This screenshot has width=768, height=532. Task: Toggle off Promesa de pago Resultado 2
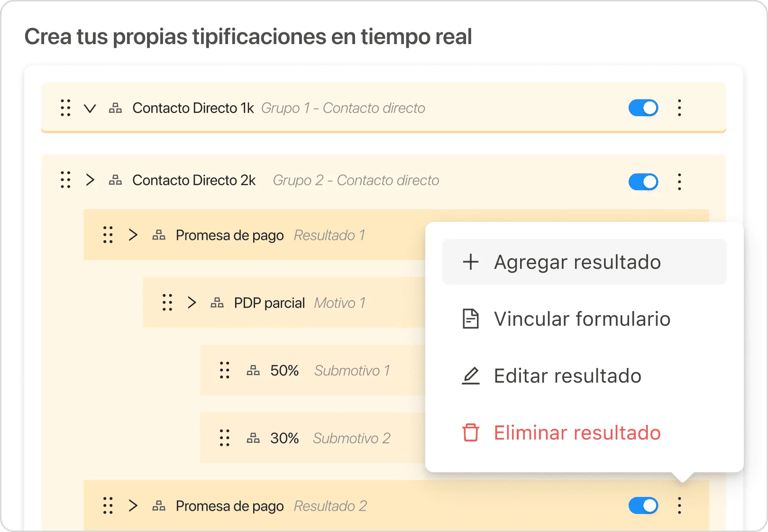[643, 505]
